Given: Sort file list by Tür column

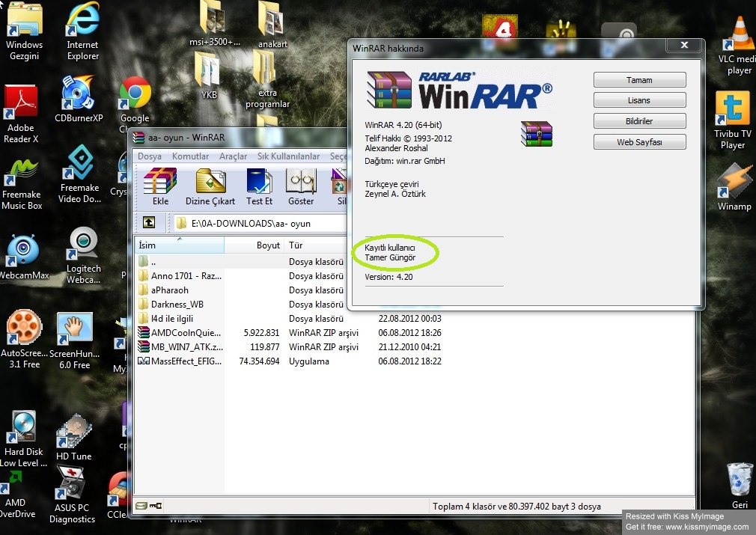Looking at the screenshot, I should click(315, 245).
